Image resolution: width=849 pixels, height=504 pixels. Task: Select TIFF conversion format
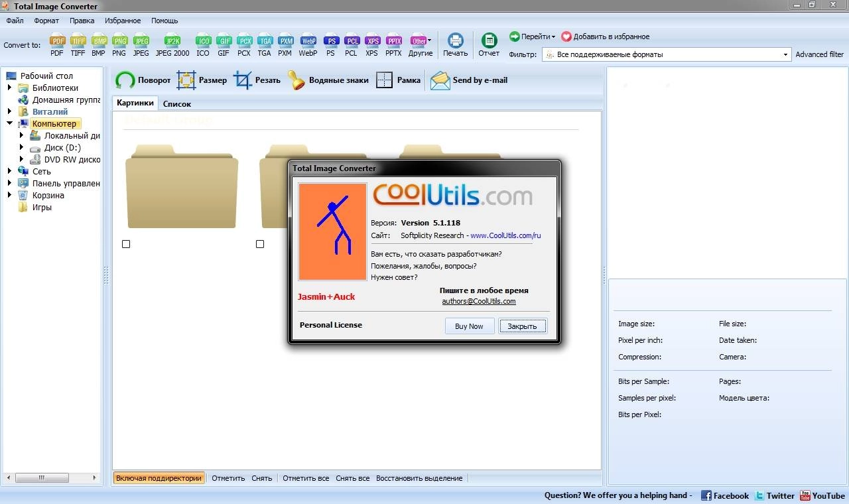(x=78, y=45)
